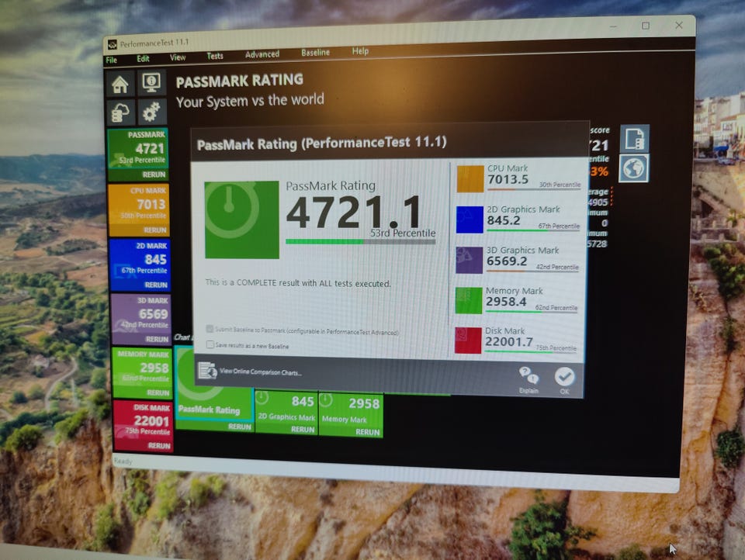745x560 pixels.
Task: Click the 53rd Percentile label in dialog
Action: click(x=403, y=233)
